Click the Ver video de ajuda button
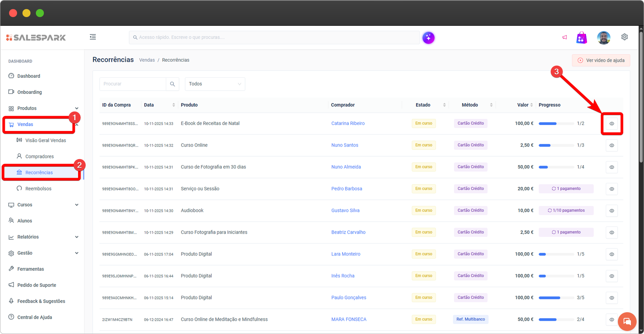 point(601,60)
